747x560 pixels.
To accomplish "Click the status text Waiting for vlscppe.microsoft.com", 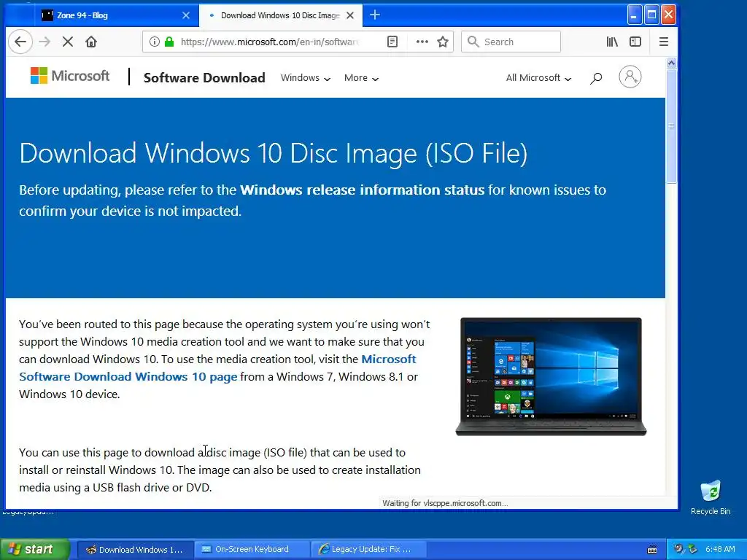I will coord(445,503).
